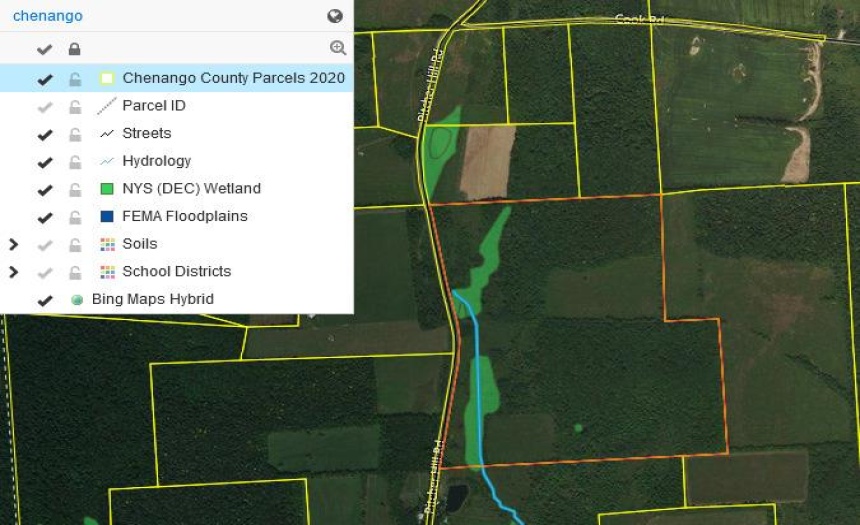Expand the Soils layer group
This screenshot has width=860, height=525.
click(x=13, y=244)
